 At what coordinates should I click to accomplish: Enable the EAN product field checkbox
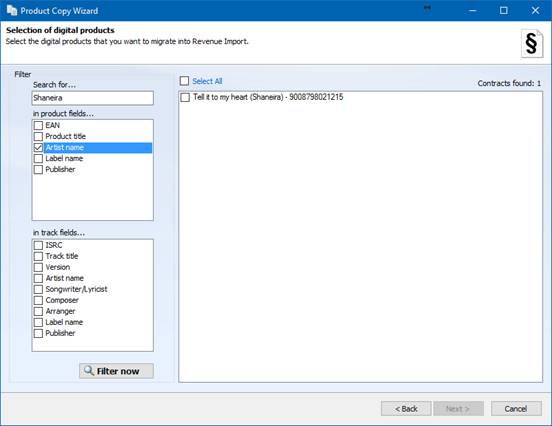pos(38,125)
